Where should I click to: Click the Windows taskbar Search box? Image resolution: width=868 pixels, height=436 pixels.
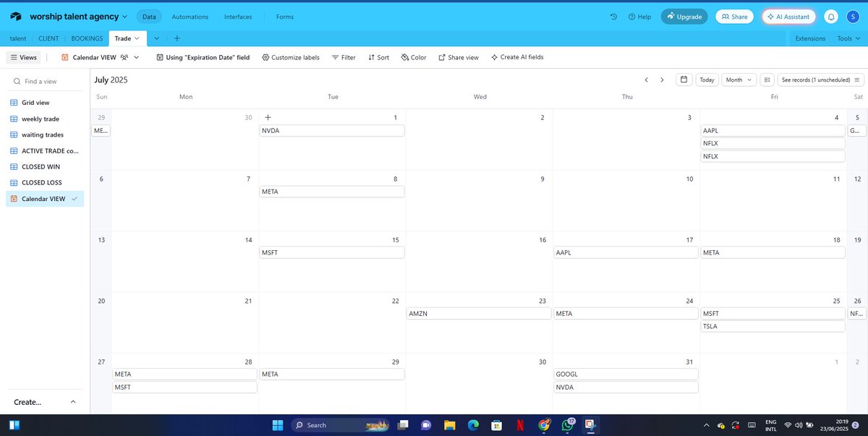(x=339, y=425)
